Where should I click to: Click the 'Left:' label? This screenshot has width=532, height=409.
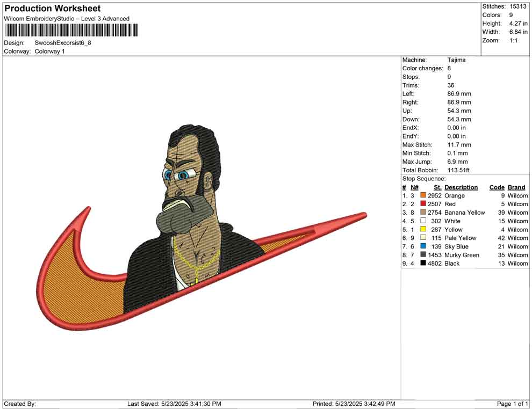pyautogui.click(x=408, y=93)
